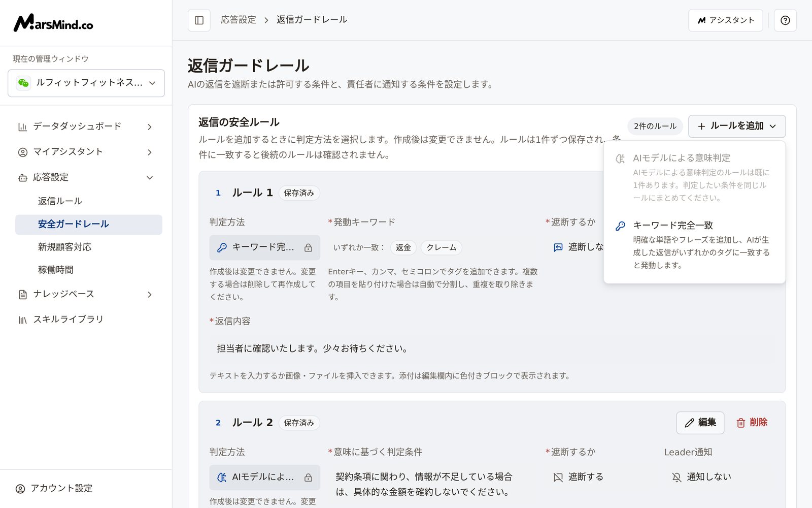Select 安全ガードレール submenu item
812x508 pixels.
[x=89, y=225]
